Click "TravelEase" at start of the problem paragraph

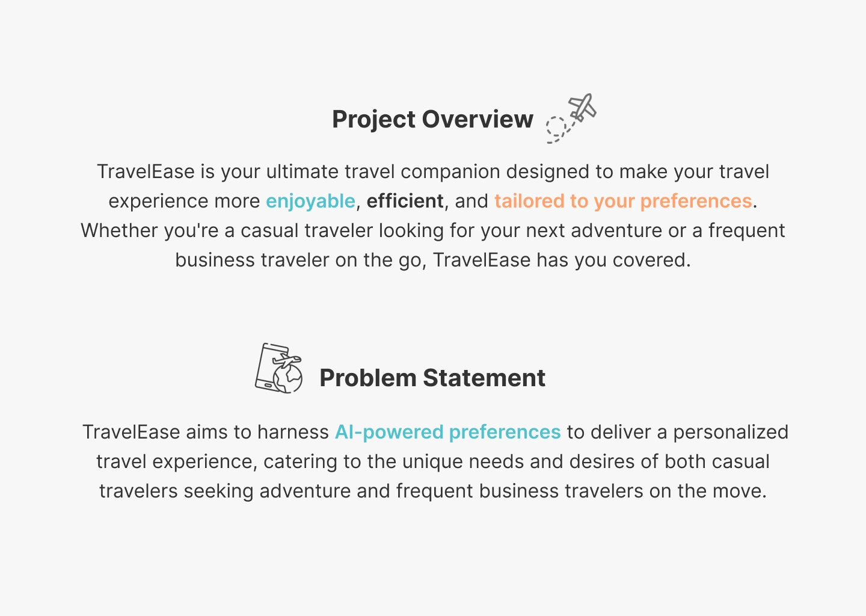[x=131, y=432]
